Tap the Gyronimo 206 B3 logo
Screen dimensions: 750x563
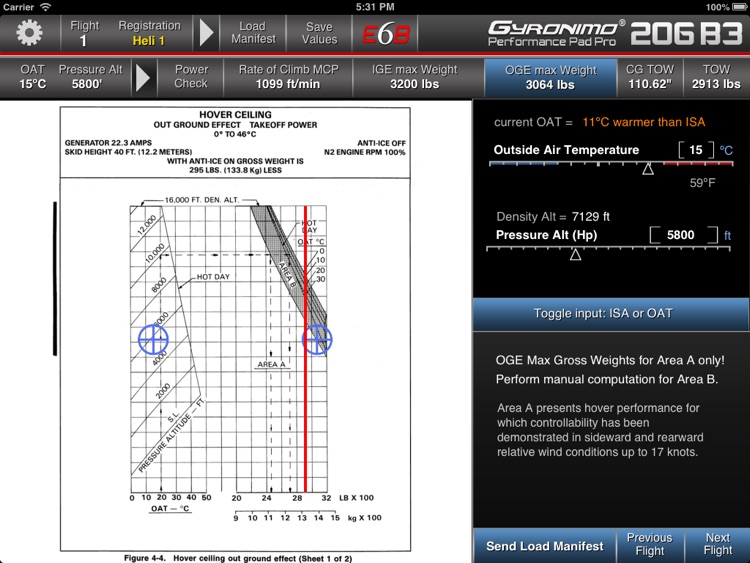[x=614, y=33]
